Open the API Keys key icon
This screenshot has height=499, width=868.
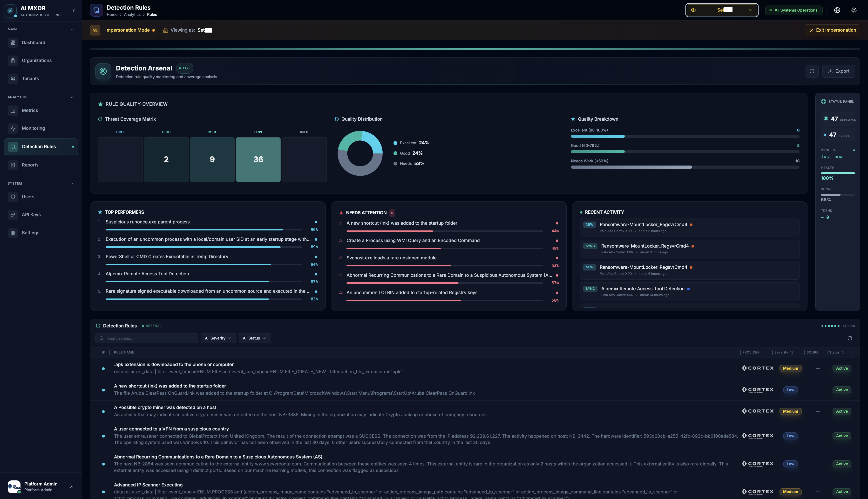pyautogui.click(x=13, y=215)
